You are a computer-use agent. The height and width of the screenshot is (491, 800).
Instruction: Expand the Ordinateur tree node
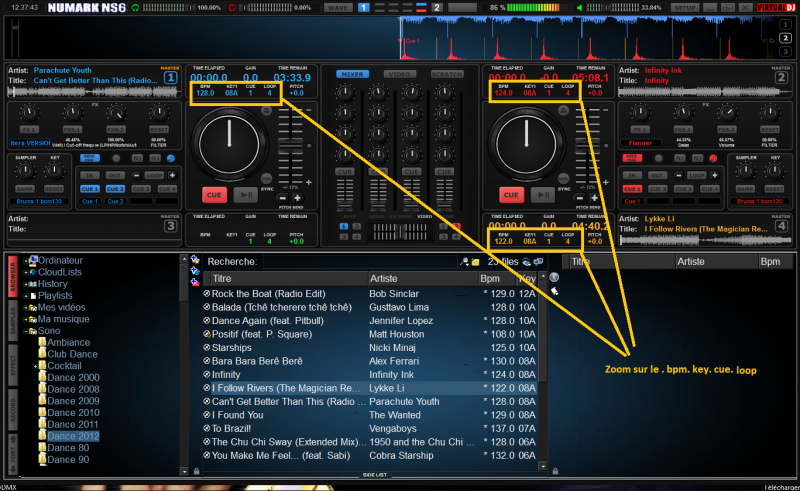point(26,261)
